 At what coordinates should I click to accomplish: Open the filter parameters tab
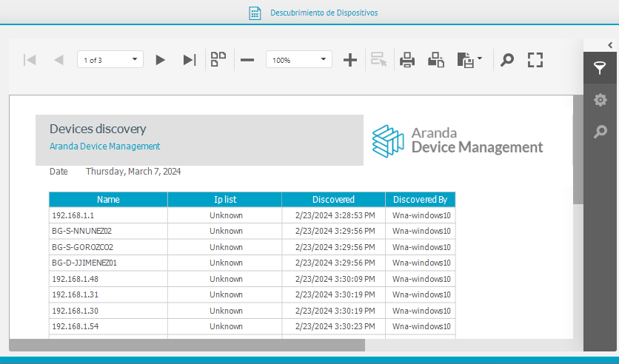[600, 67]
